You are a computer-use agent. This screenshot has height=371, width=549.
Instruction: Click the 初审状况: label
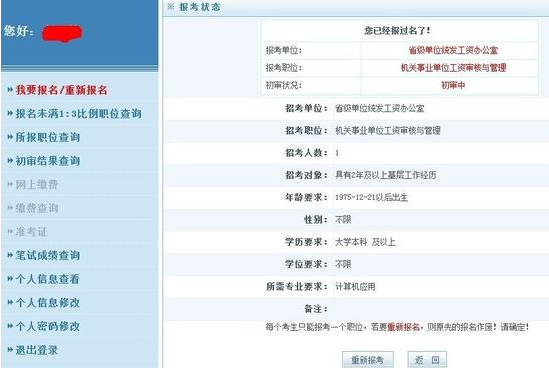284,85
